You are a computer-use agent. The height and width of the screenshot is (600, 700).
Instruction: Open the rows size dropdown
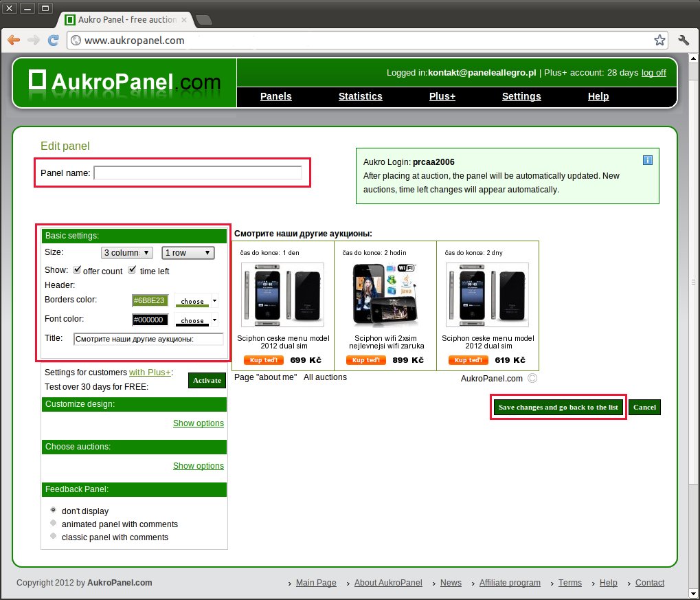[188, 253]
